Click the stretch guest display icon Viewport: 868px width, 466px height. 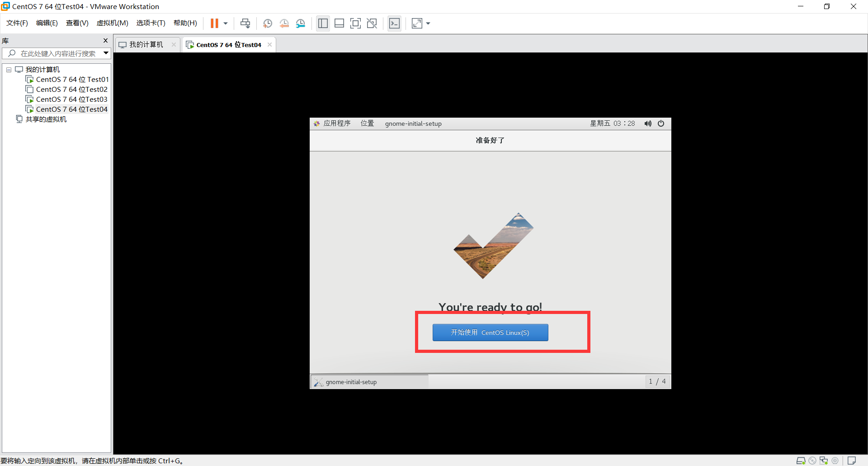point(417,23)
